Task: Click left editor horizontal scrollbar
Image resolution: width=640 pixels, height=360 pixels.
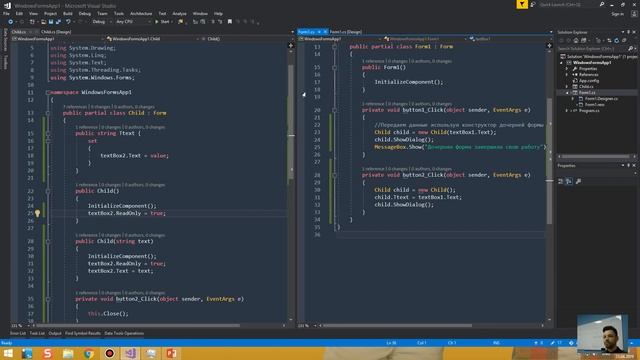Action: click(139, 326)
